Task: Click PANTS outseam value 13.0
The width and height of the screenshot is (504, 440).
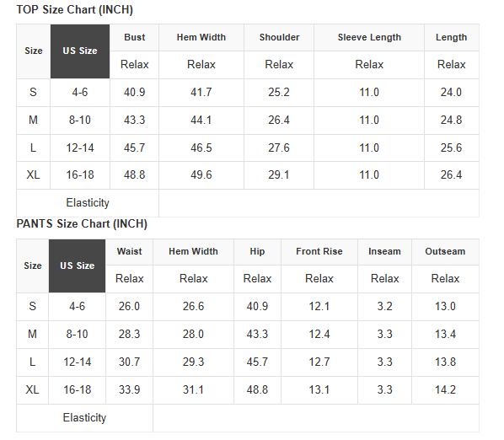Action: 445,306
